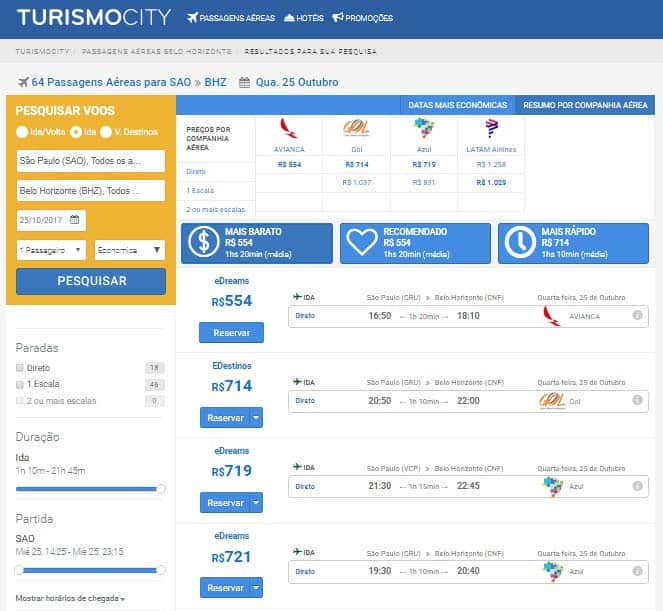Click the Azul R$ 719 direct price
The image size is (663, 611).
pos(424,164)
